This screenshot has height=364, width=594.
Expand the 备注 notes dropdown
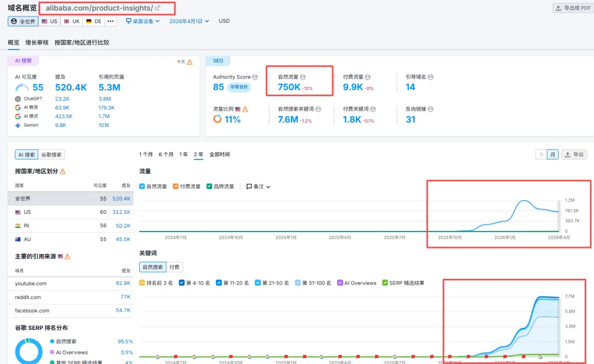(268, 187)
